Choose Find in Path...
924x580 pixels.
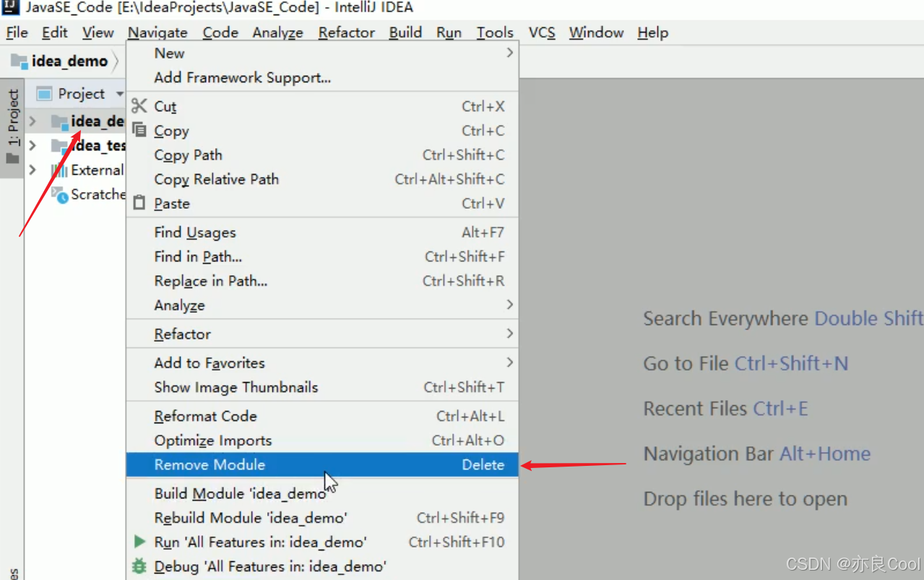tap(322, 256)
